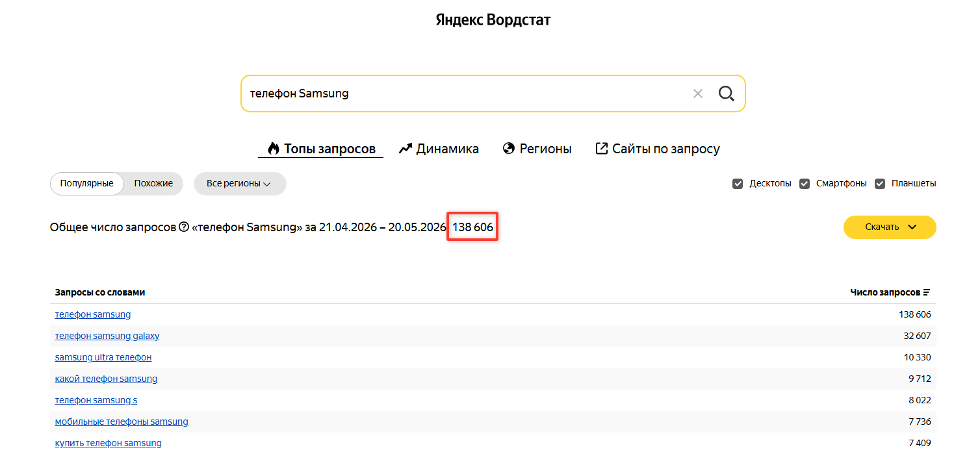Toggle the Смартфоны checkbox

point(805,184)
